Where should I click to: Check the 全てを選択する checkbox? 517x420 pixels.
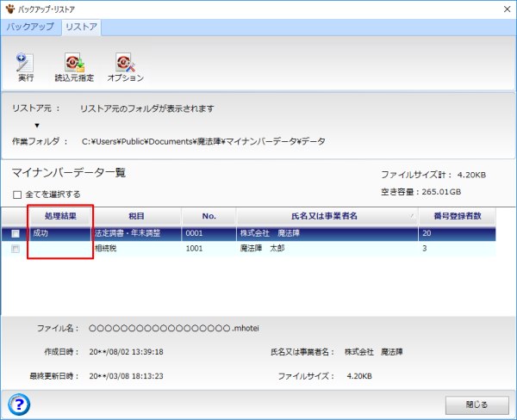click(17, 195)
